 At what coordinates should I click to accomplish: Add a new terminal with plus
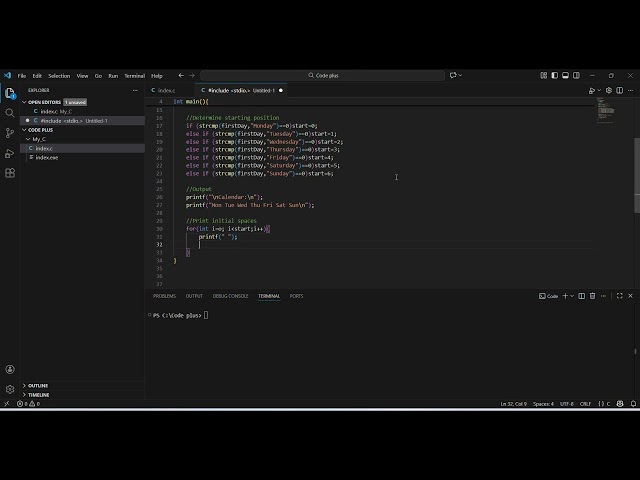point(565,296)
